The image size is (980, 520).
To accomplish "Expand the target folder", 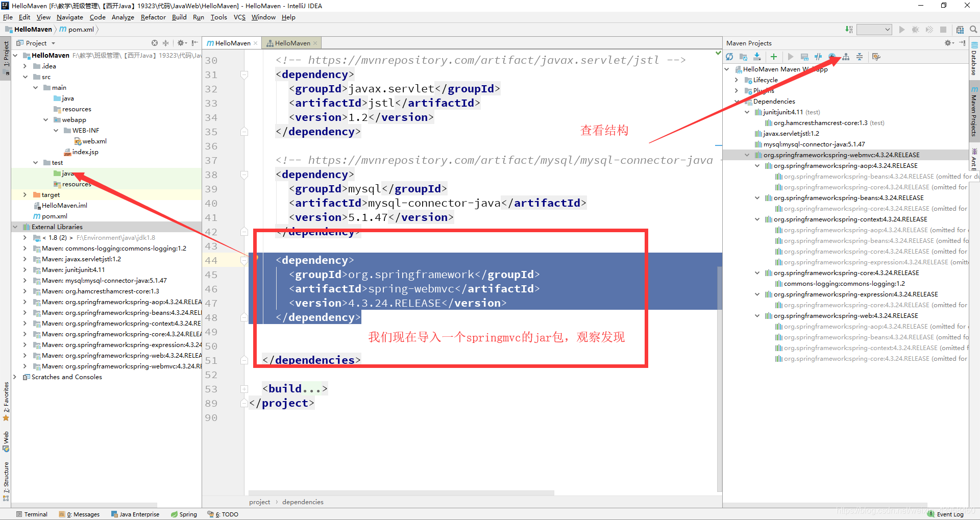I will tap(25, 195).
